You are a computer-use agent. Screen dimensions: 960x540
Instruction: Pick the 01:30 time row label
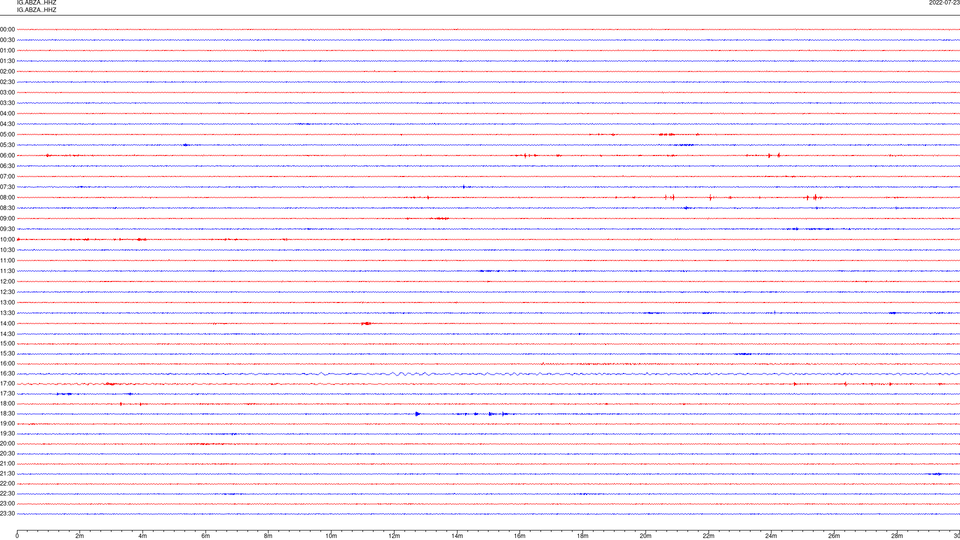click(x=7, y=61)
